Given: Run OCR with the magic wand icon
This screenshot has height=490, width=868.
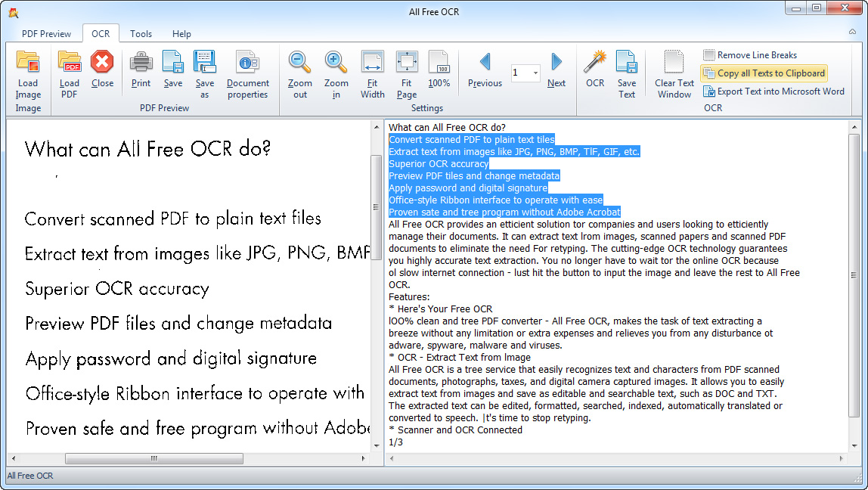Looking at the screenshot, I should point(595,61).
